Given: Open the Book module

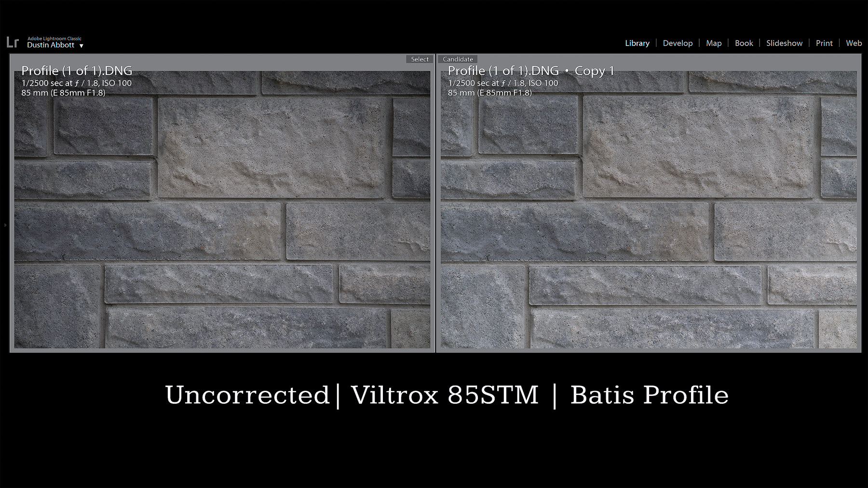Looking at the screenshot, I should (744, 43).
